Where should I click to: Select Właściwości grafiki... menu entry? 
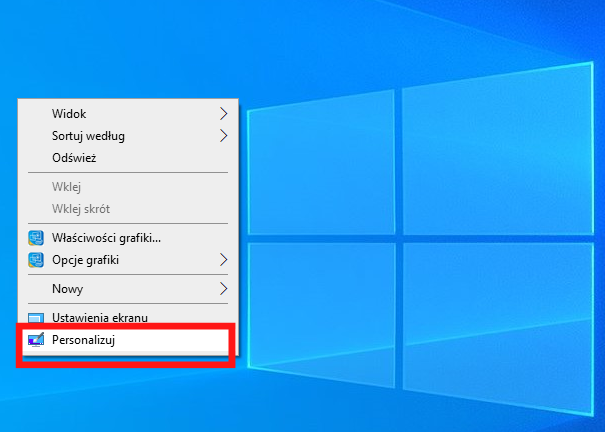[x=128, y=238]
